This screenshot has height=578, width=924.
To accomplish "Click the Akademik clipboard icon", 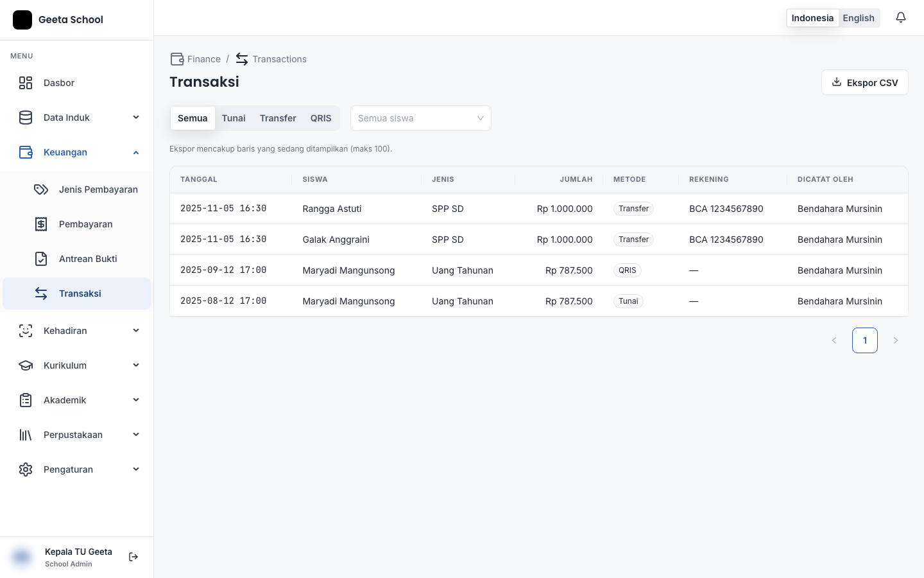I will (x=26, y=400).
